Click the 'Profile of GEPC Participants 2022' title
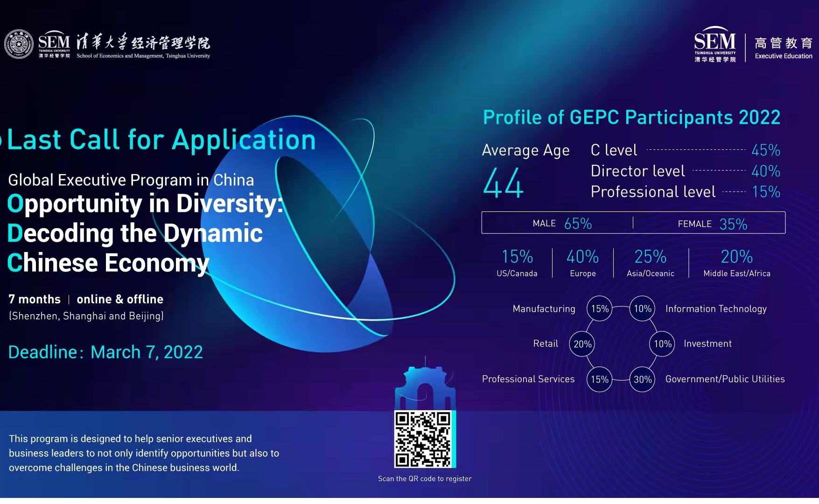This screenshot has height=504, width=819. [x=631, y=118]
